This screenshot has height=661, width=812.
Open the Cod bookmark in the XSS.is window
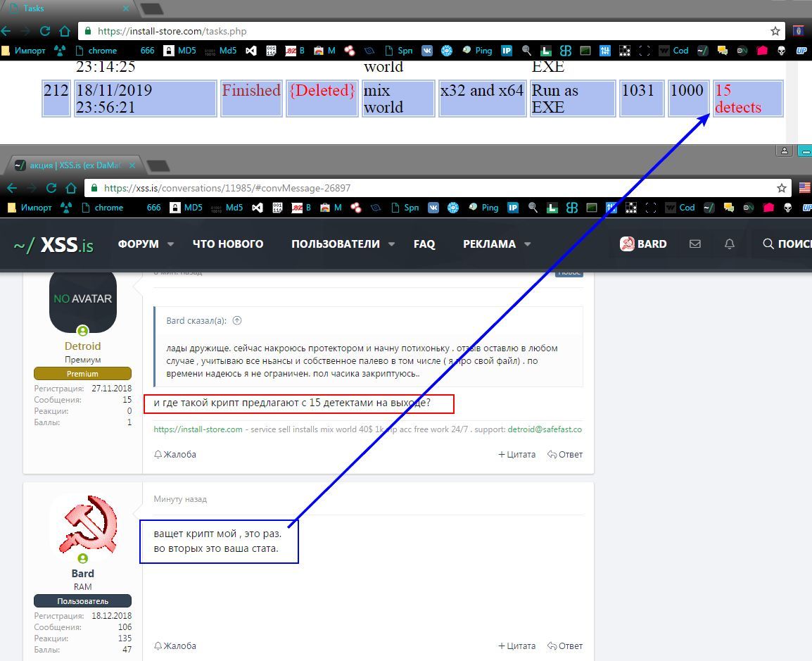click(680, 208)
